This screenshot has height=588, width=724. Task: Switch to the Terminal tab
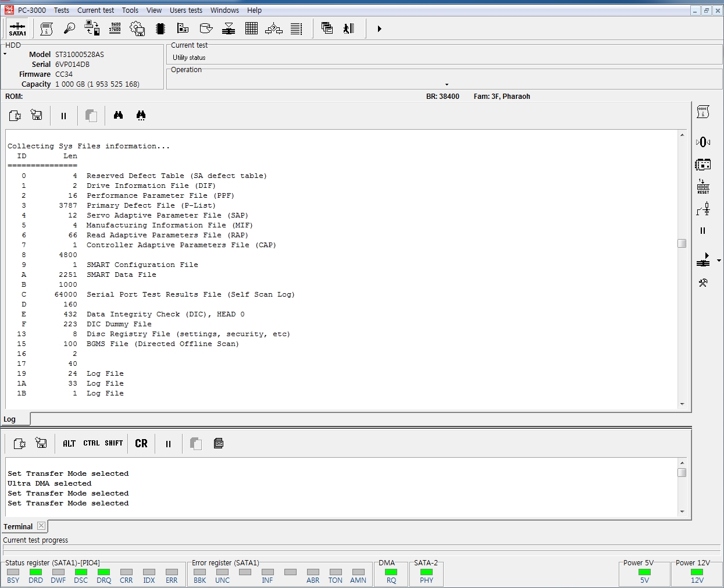coord(18,526)
